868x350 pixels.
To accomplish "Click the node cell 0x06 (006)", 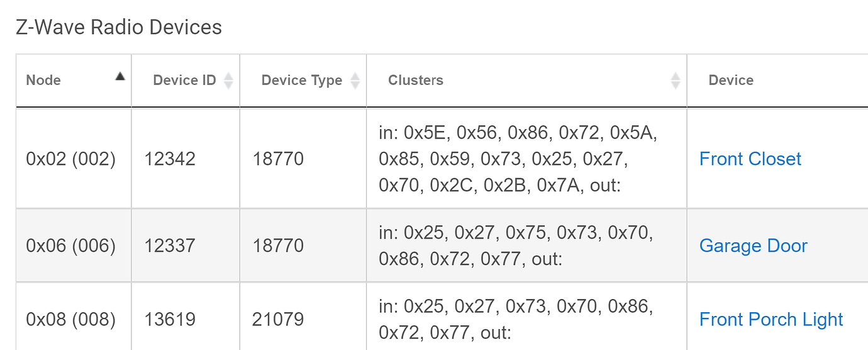I will 71,246.
